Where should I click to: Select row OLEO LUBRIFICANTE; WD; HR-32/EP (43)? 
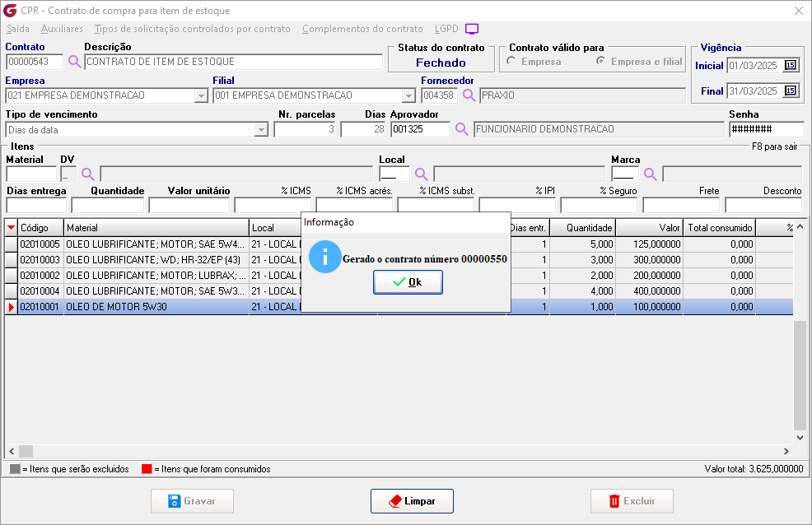(399, 260)
